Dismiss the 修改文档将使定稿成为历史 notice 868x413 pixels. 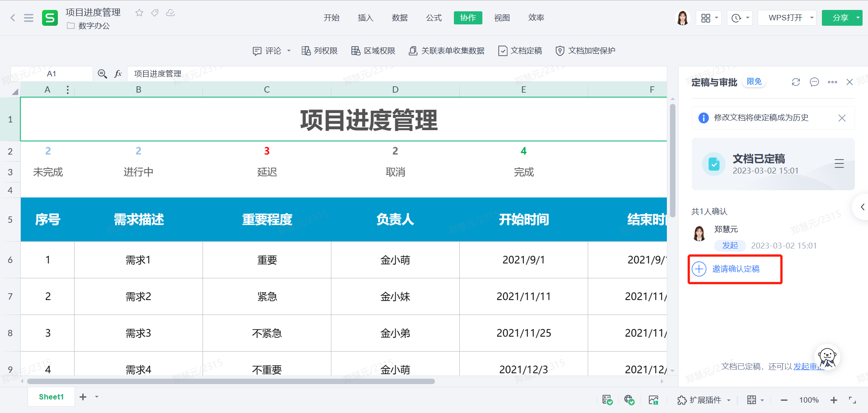point(842,118)
